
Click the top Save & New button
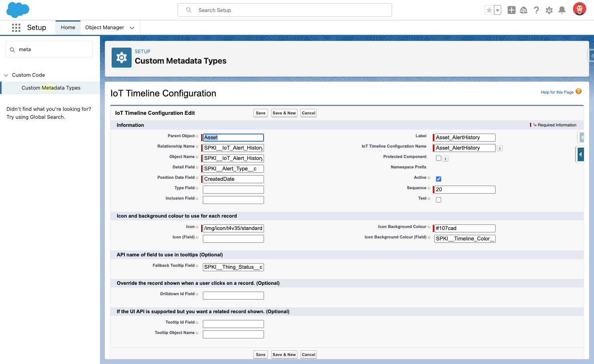coord(284,113)
